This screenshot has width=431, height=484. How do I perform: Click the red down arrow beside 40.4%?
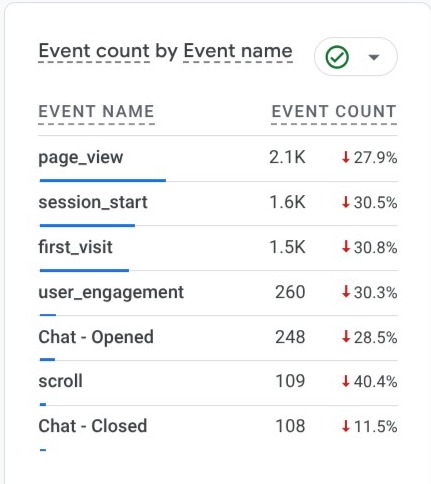point(346,381)
